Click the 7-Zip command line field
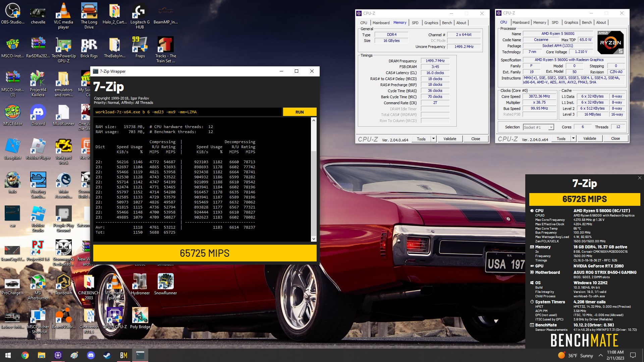Screen dimensions: 644x362 (187, 112)
